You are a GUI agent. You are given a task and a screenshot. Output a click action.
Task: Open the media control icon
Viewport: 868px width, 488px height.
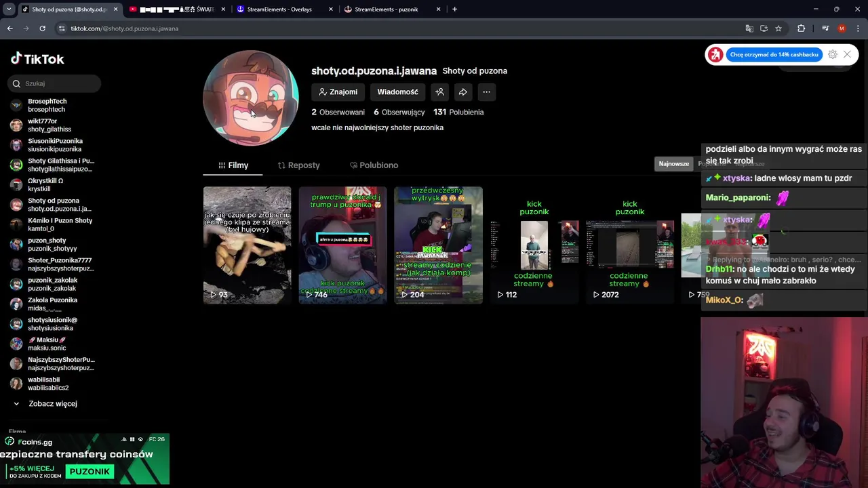coord(825,28)
